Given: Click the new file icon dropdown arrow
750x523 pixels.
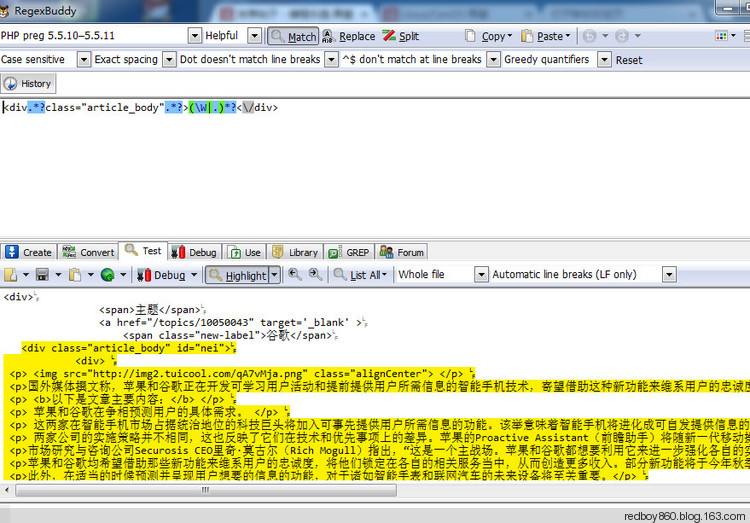Looking at the screenshot, I should (x=26, y=275).
